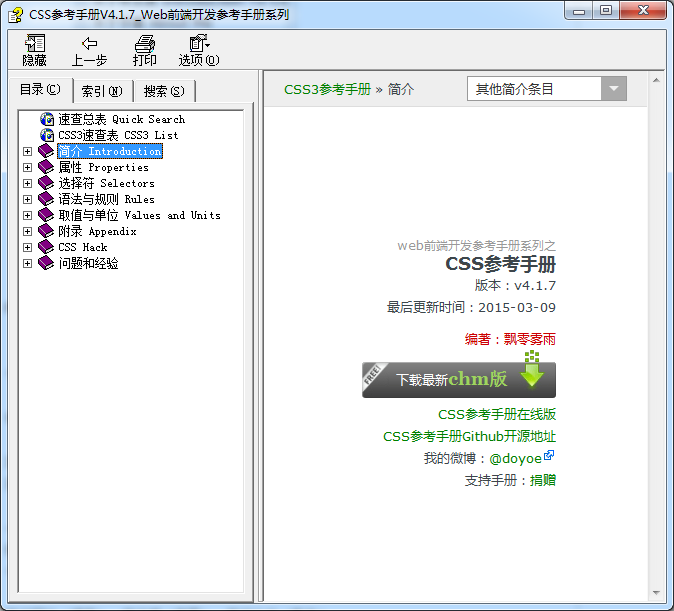Image resolution: width=674 pixels, height=611 pixels.
Task: Click the 下载最新chm版 download button
Action: click(459, 380)
